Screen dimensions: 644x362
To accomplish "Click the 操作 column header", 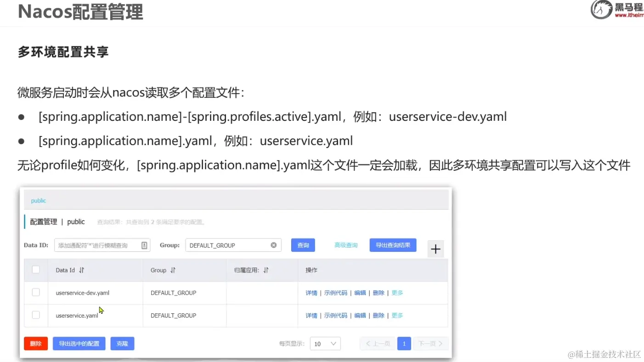I will tap(311, 270).
